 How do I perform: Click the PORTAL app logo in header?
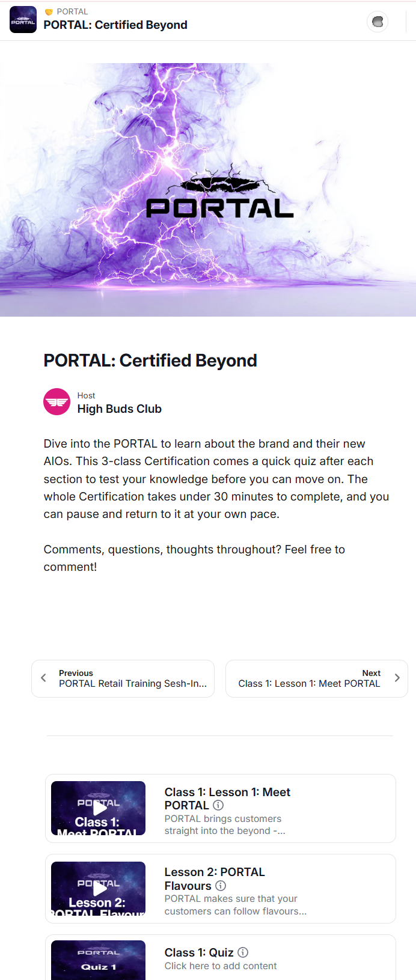tap(23, 19)
